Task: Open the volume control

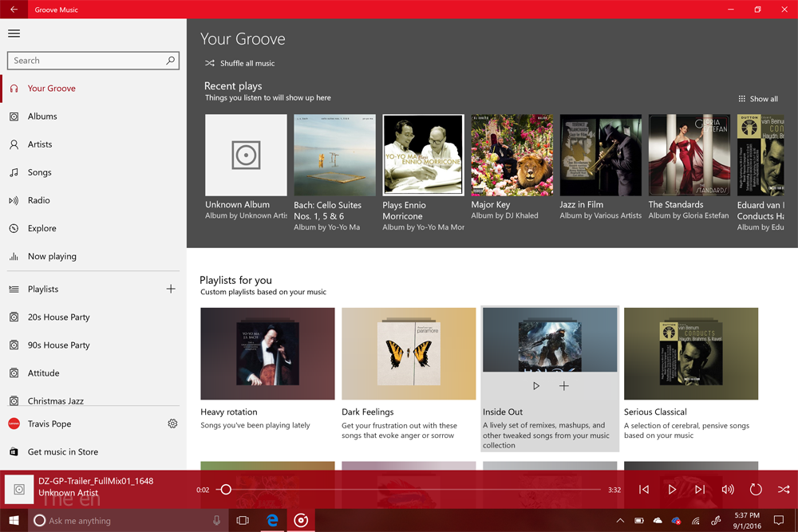Action: (728, 489)
